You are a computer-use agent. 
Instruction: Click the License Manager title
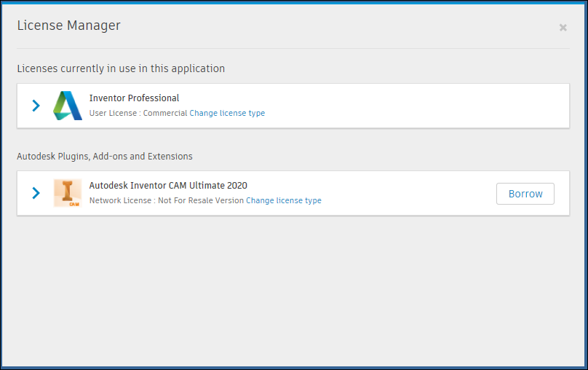[68, 25]
